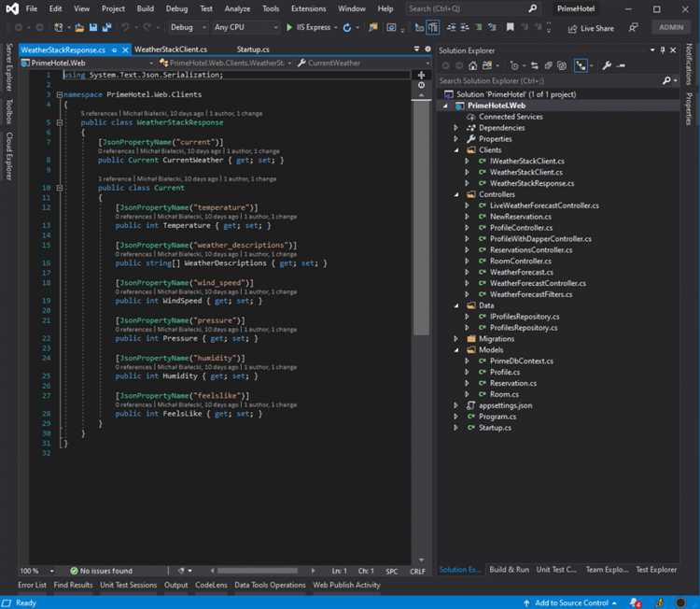The width and height of the screenshot is (700, 609).
Task: Switch to the Team Explorer tab
Action: [607, 570]
